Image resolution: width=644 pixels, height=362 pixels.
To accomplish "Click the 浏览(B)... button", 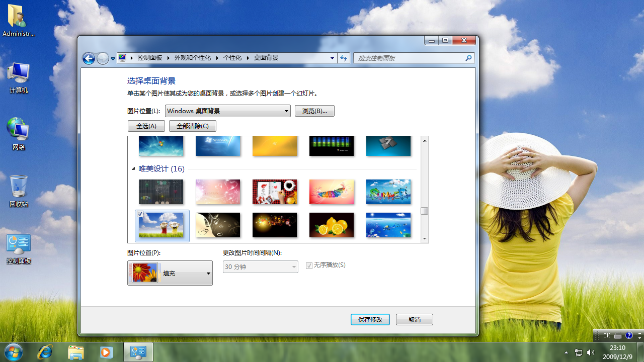I will point(314,111).
